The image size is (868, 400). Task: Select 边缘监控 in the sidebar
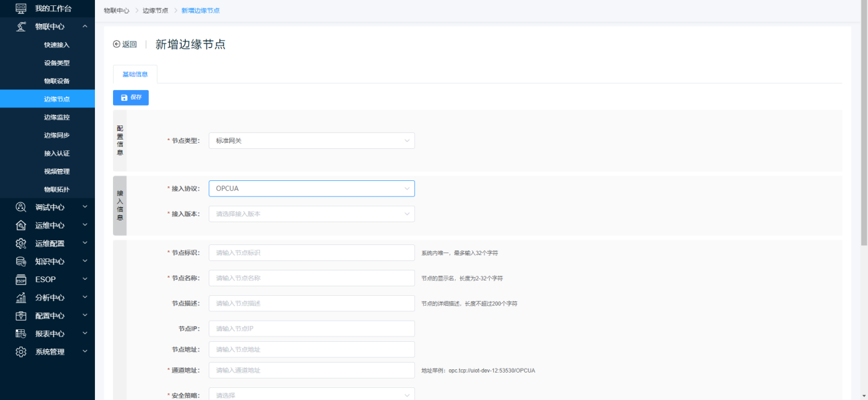pyautogui.click(x=57, y=117)
